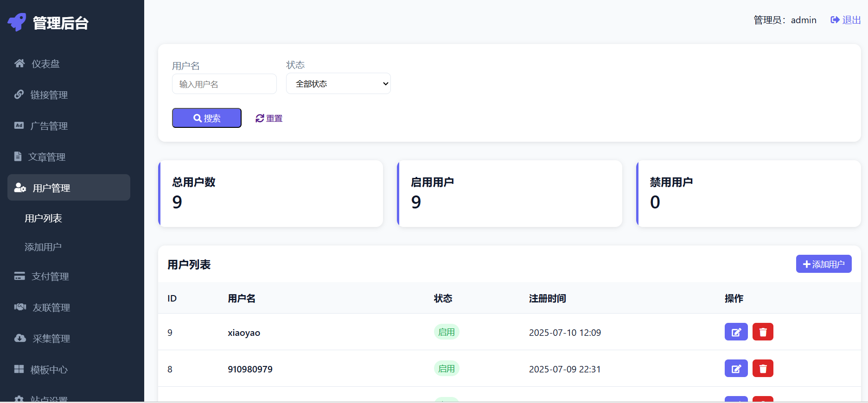Image resolution: width=868 pixels, height=403 pixels.
Task: Collapse 用户管理 menu section
Action: tap(69, 188)
